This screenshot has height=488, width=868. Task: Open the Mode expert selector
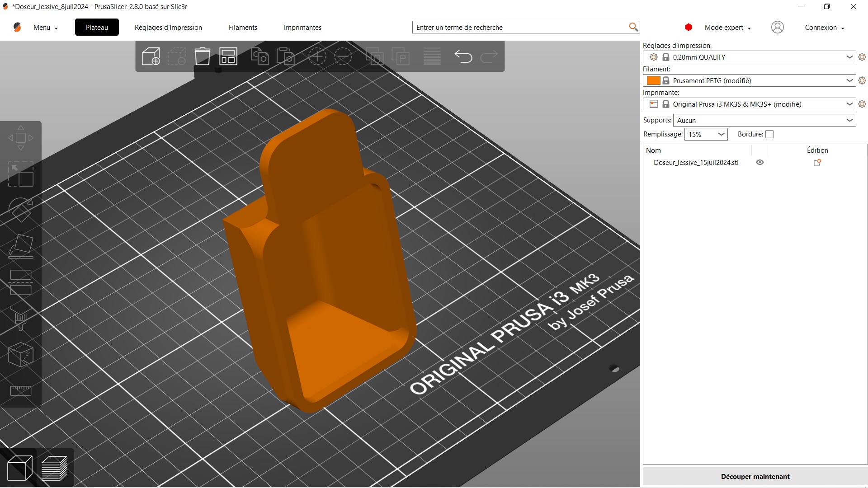727,28
